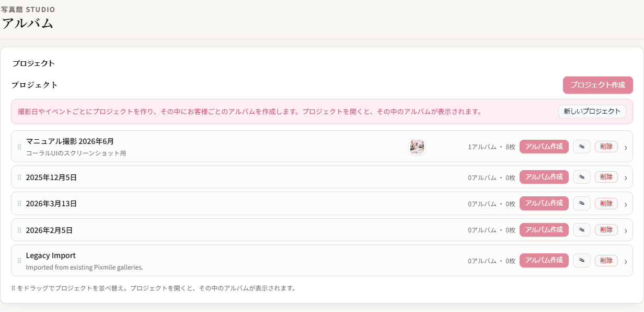Click アルバム作成 for Legacy Import

[544, 261]
